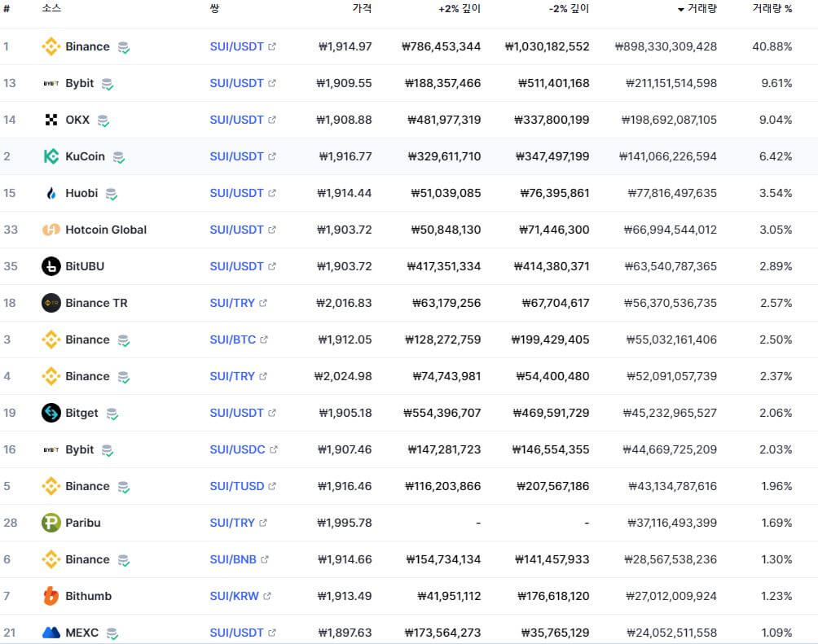
Task: Open the OKX SUI/USDT pair link
Action: [x=237, y=120]
